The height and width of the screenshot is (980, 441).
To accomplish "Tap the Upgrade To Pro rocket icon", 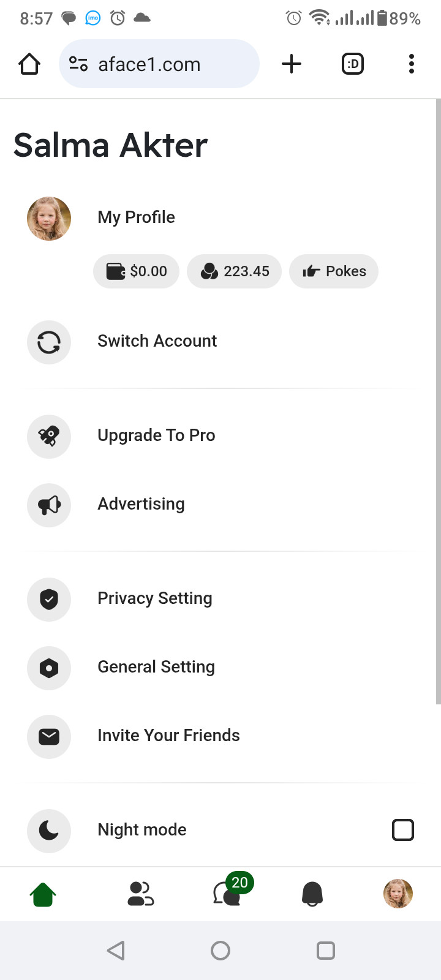I will point(49,436).
